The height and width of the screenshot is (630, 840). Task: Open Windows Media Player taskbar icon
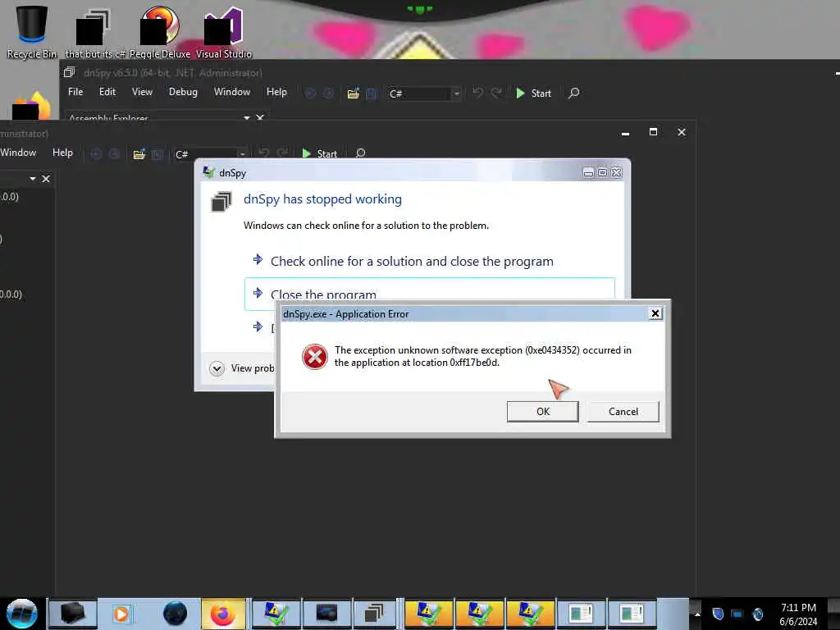[121, 614]
